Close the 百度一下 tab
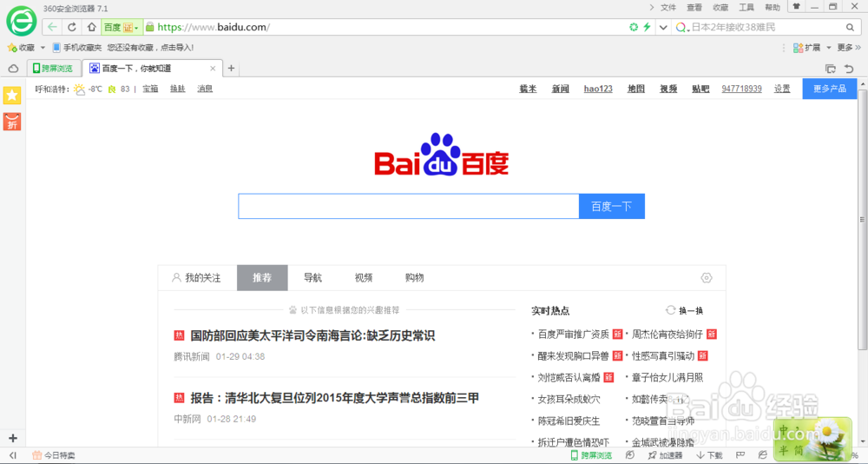 [x=213, y=68]
